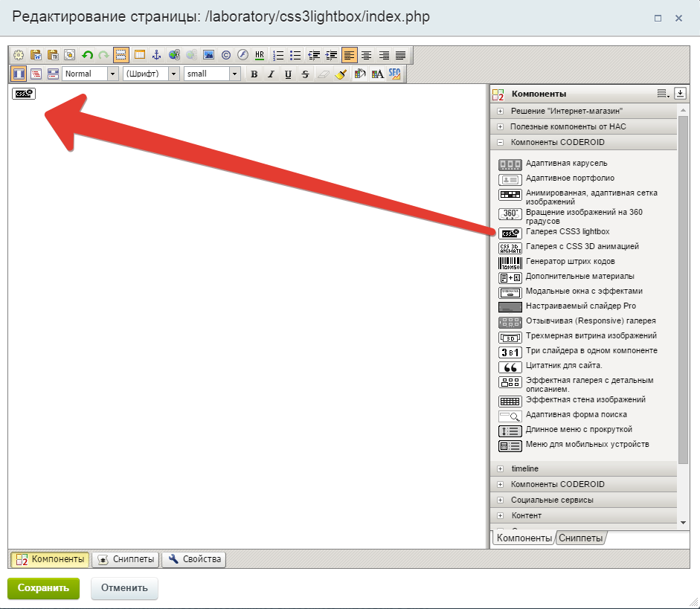Insert a table with the table icon

(139, 55)
